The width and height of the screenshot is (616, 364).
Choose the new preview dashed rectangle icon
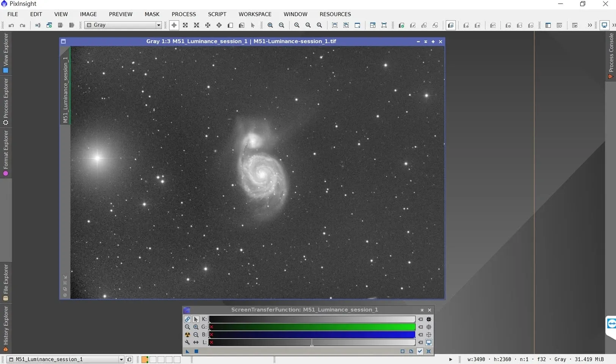(x=335, y=25)
